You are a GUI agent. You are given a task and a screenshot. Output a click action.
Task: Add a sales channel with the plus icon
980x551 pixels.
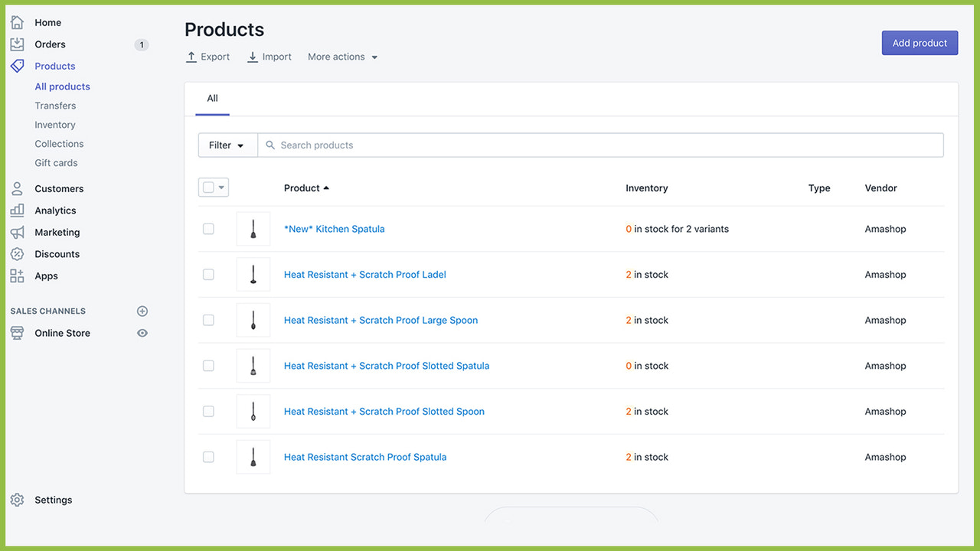(x=142, y=311)
